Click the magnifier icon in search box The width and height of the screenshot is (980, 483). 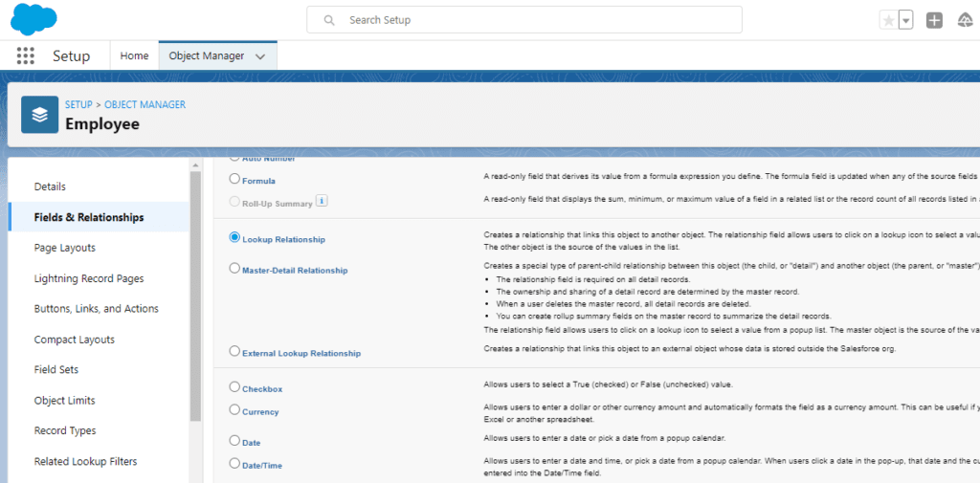click(329, 20)
